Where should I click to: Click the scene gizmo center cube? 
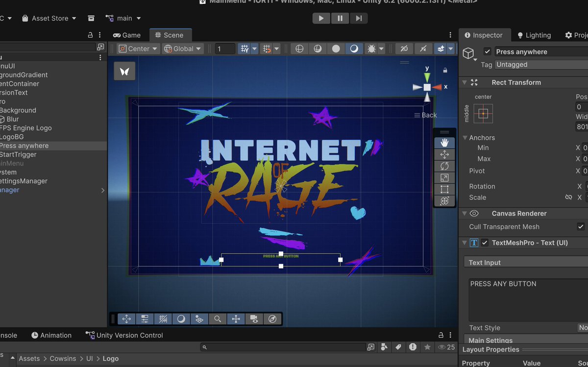[427, 87]
